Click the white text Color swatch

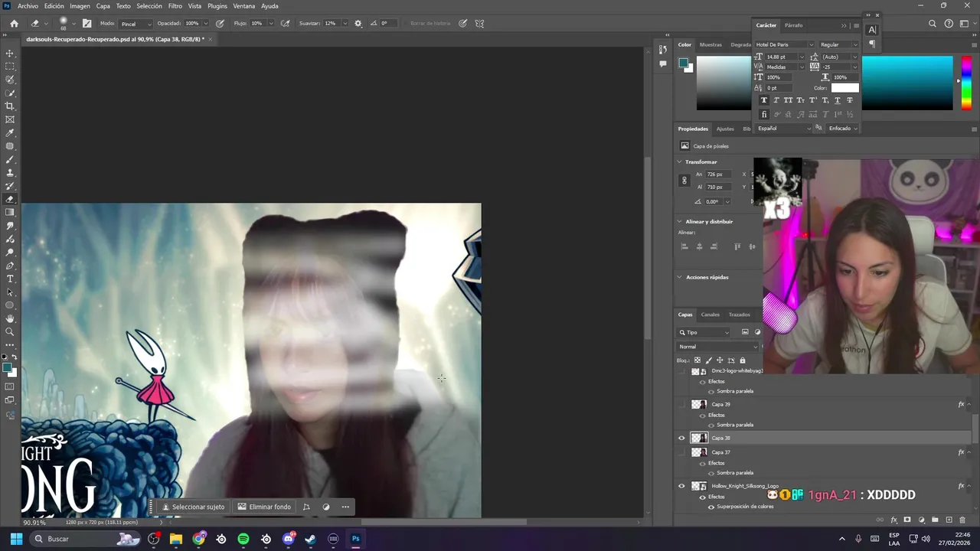tap(845, 88)
